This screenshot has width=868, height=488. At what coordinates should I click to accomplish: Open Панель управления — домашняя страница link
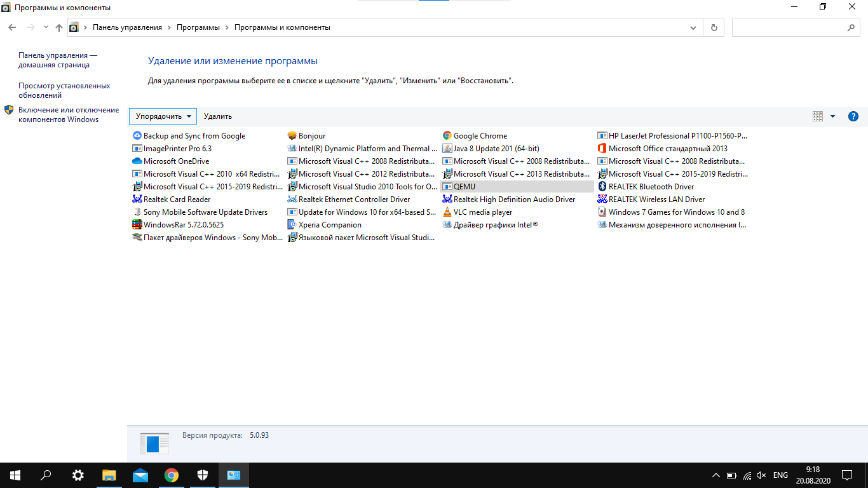pos(58,60)
